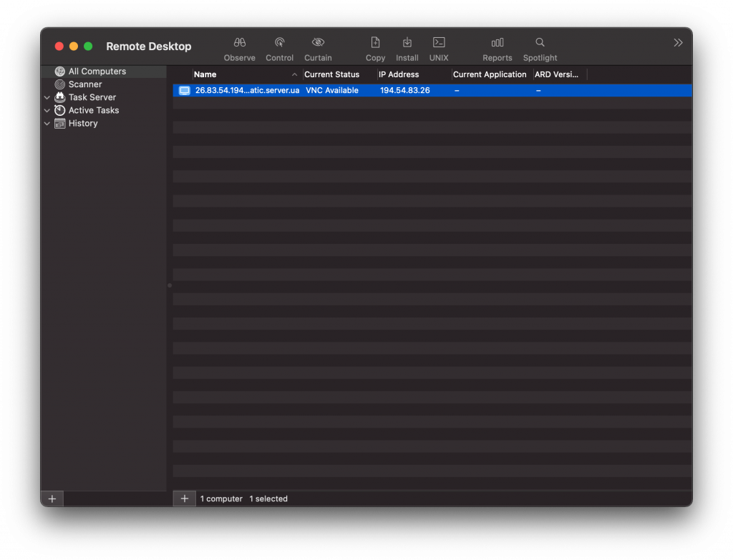Click the All Computers globe icon

[60, 72]
